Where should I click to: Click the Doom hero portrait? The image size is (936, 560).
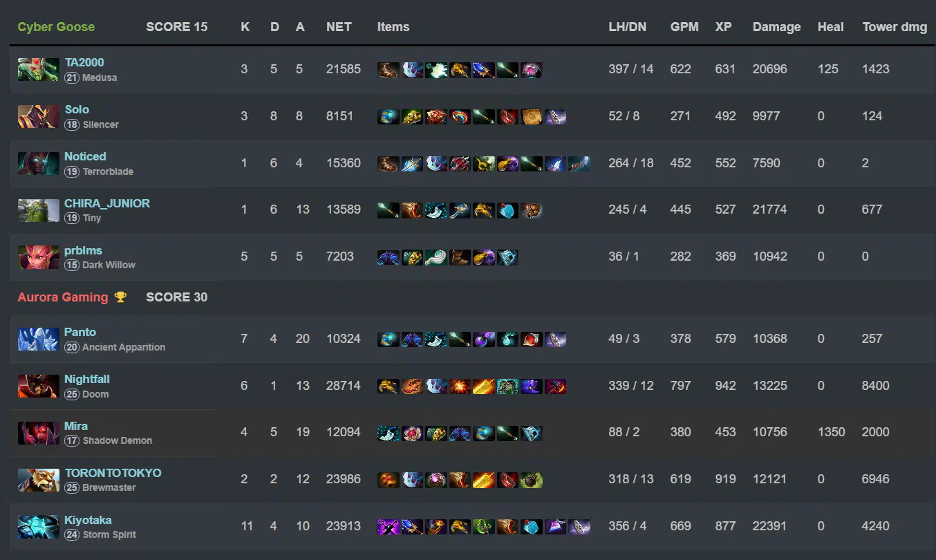38,386
